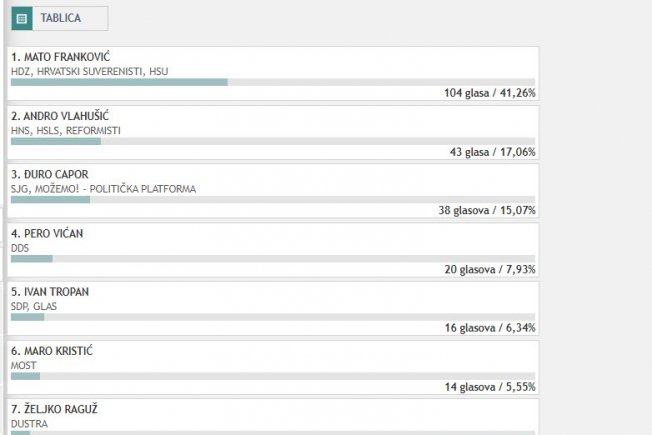Image resolution: width=652 pixels, height=435 pixels.
Task: Click the 16 glasova / 6,34% result
Action: pyautogui.click(x=490, y=328)
